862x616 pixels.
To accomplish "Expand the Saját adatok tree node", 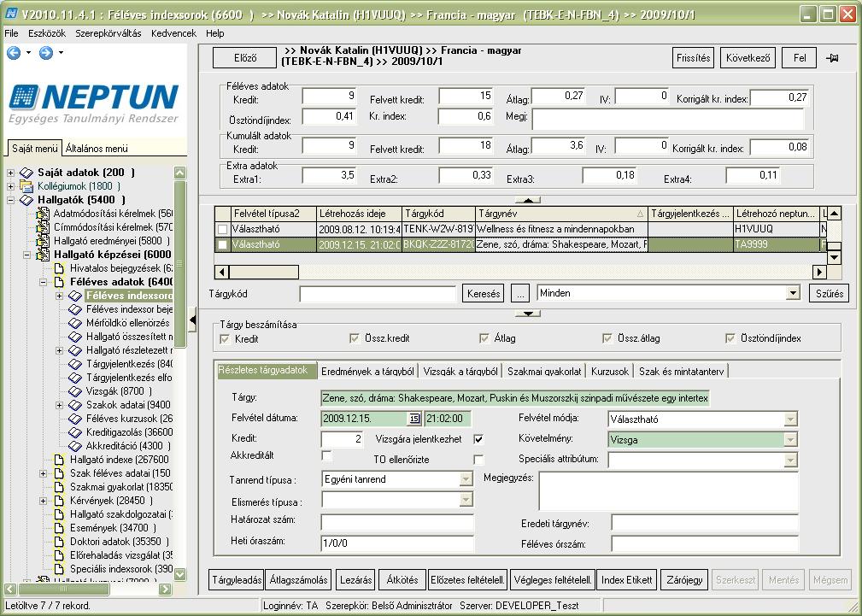I will pyautogui.click(x=10, y=173).
